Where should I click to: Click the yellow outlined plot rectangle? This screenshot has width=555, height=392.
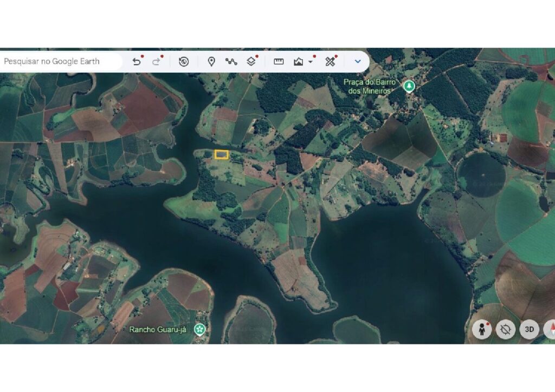click(222, 154)
